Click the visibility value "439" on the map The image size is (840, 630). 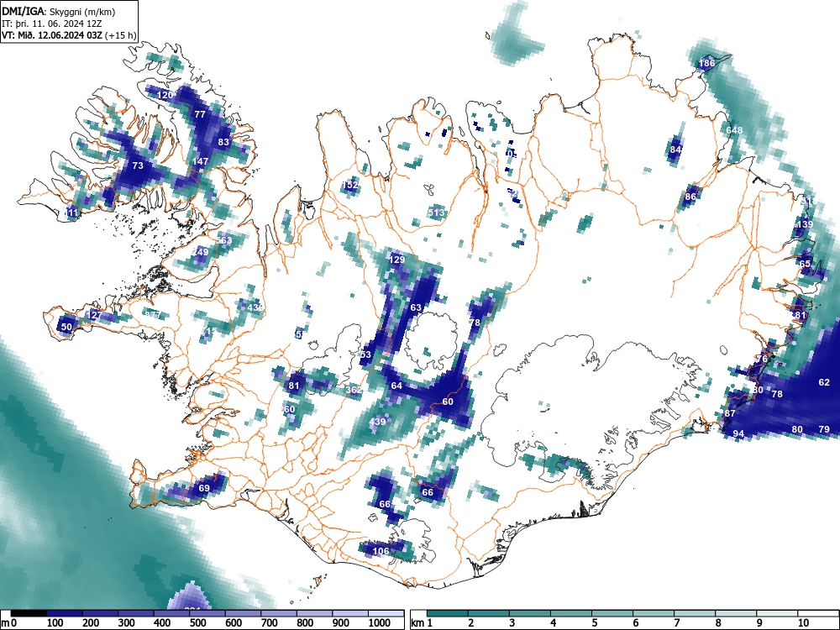point(377,422)
